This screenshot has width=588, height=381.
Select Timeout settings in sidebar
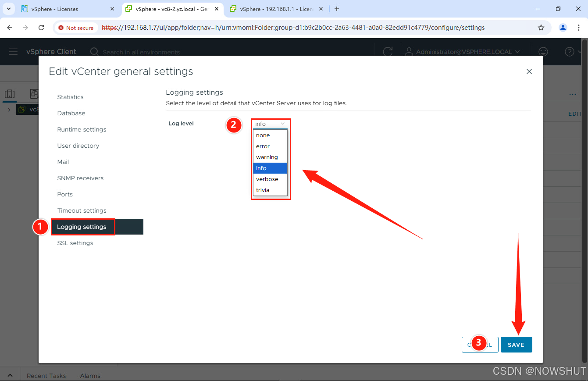(x=82, y=210)
